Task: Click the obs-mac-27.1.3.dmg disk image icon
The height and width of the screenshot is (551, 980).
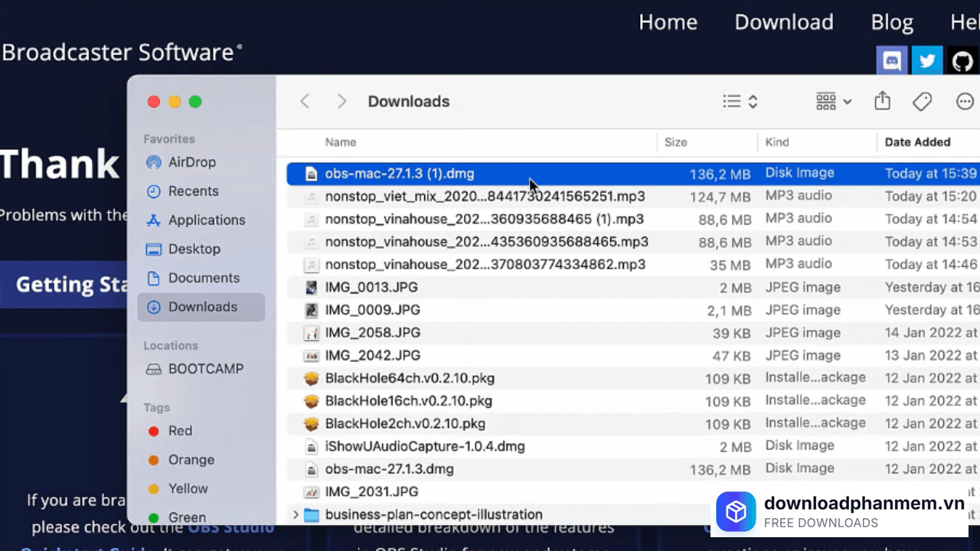Action: [311, 469]
